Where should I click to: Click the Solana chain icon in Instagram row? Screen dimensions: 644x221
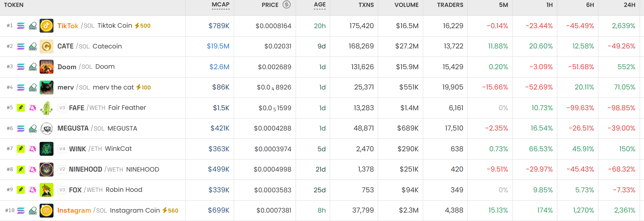coord(21,211)
